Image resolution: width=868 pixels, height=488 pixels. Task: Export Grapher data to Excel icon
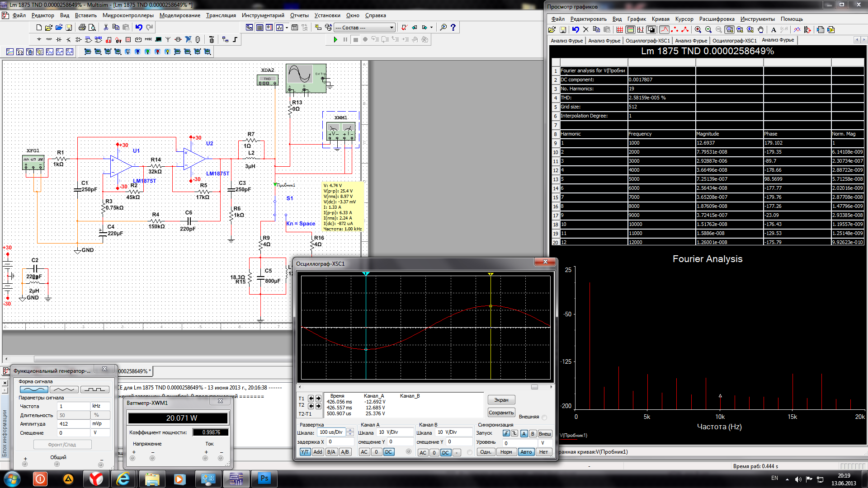pos(821,30)
